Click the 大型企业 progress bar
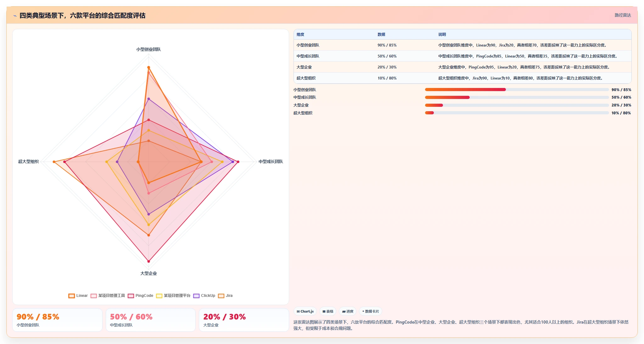 517,105
